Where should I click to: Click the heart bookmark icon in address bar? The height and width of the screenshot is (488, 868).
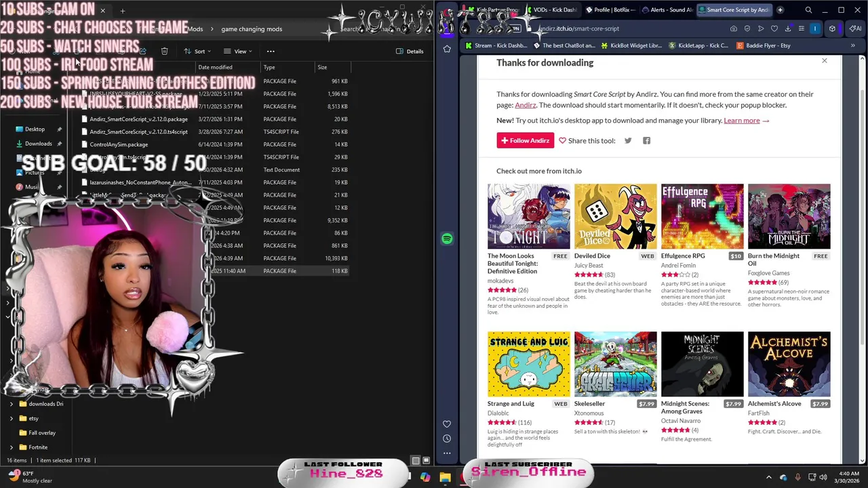click(x=774, y=28)
